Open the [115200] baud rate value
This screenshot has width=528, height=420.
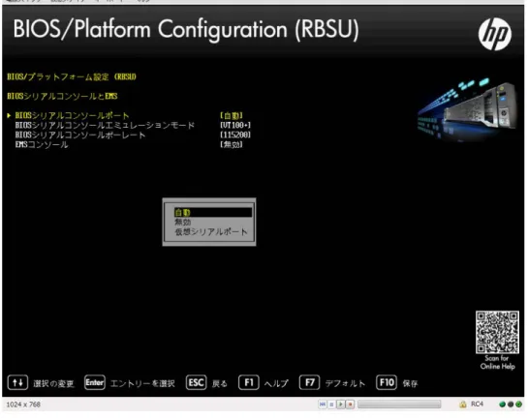[235, 135]
